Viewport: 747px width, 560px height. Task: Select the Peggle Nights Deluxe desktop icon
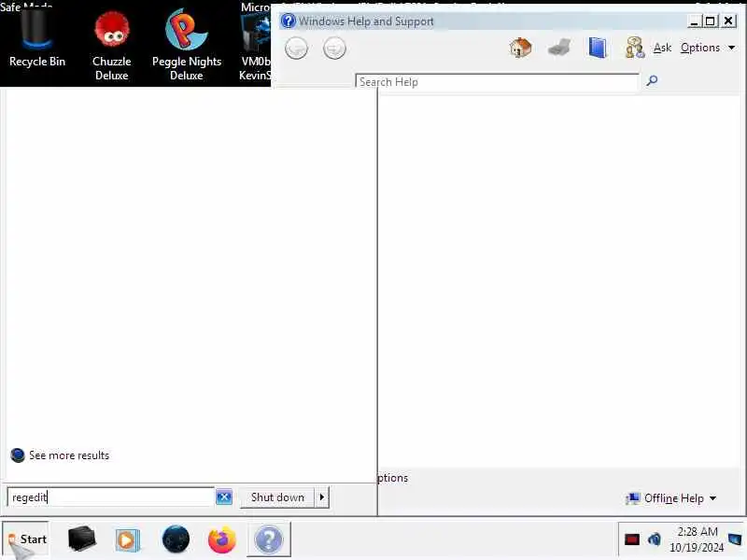click(x=187, y=46)
